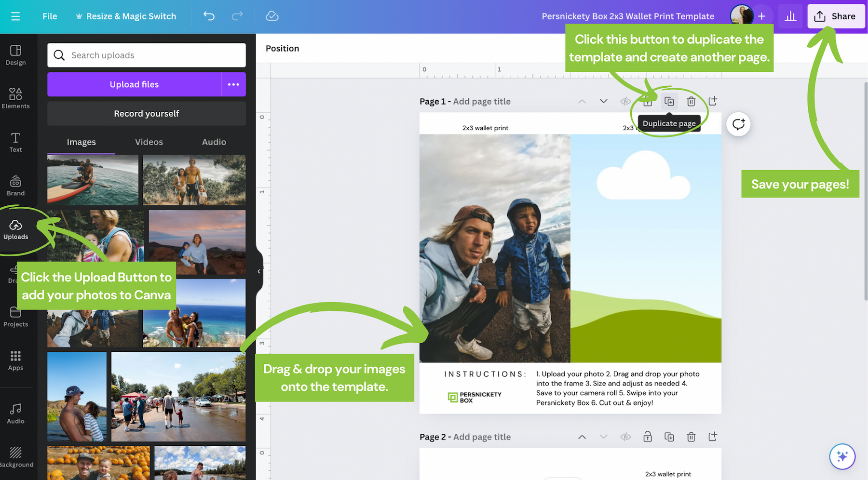This screenshot has width=868, height=480.
Task: Move Page 2 down with chevron
Action: coord(604,437)
